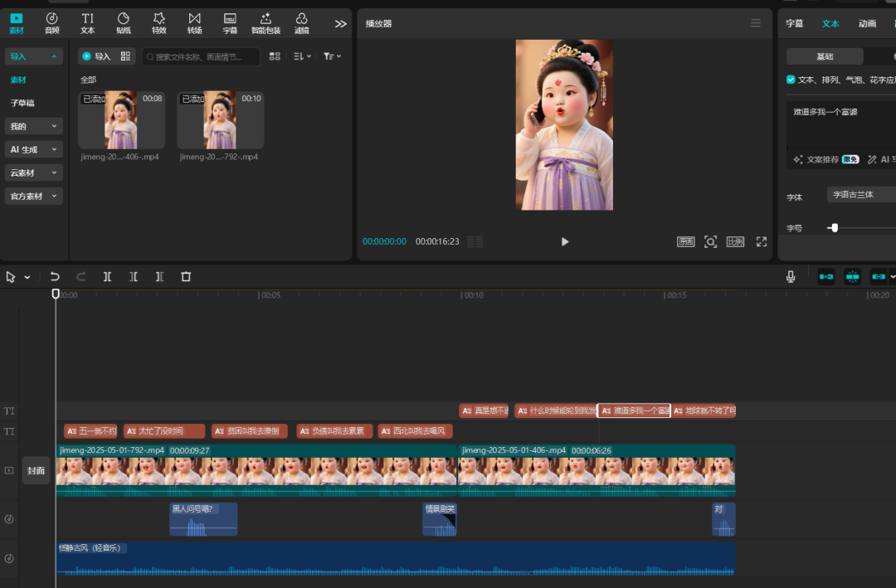Toggle the 文本、排列、气泡 apply checkbox
This screenshot has height=588, width=896.
791,80
